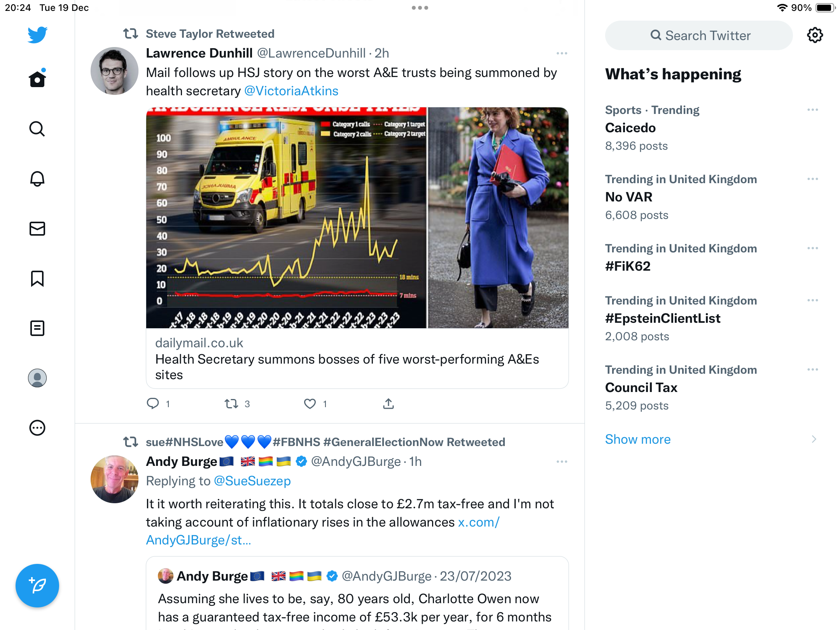Open Bookmarks icon in sidebar
This screenshot has height=630, width=840.
click(37, 278)
